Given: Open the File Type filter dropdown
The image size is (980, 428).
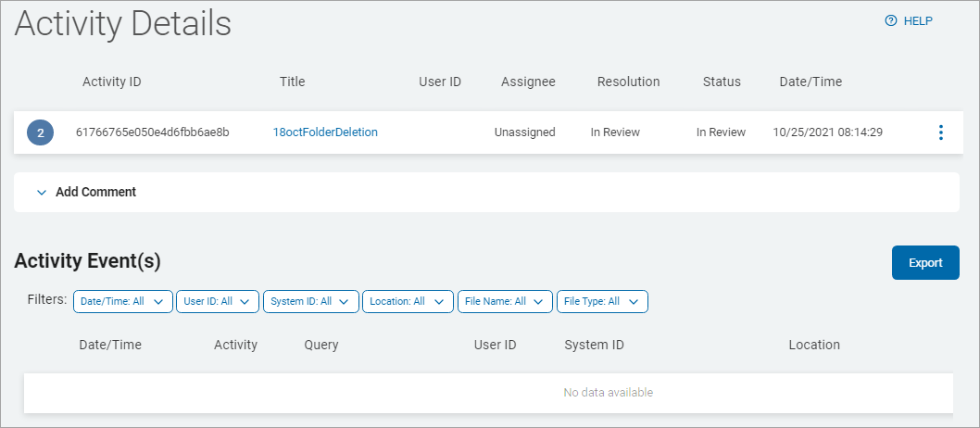Looking at the screenshot, I should (603, 301).
